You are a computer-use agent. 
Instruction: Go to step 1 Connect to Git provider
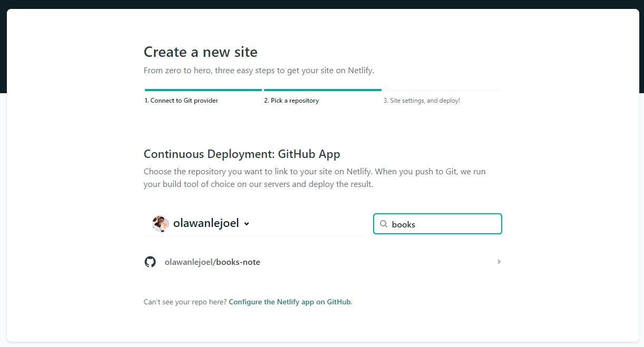[x=181, y=101]
